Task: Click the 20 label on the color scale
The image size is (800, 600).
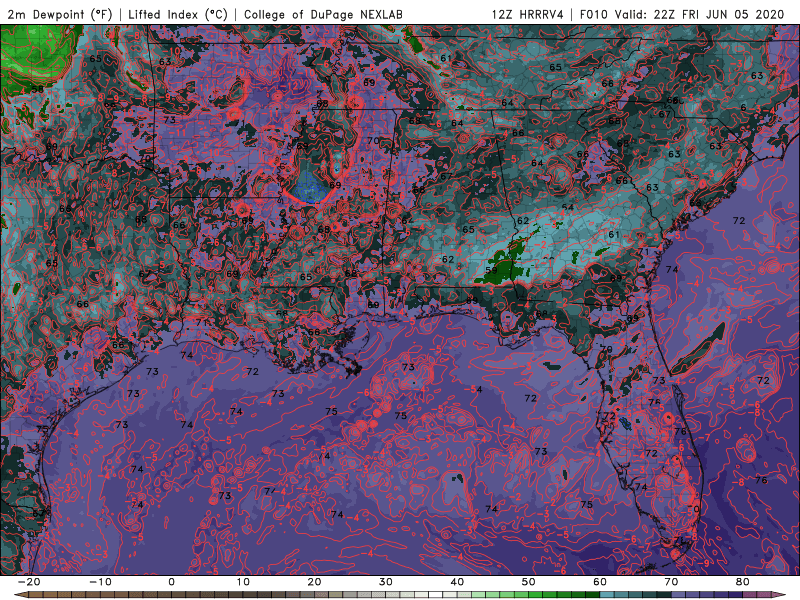Action: pos(314,582)
